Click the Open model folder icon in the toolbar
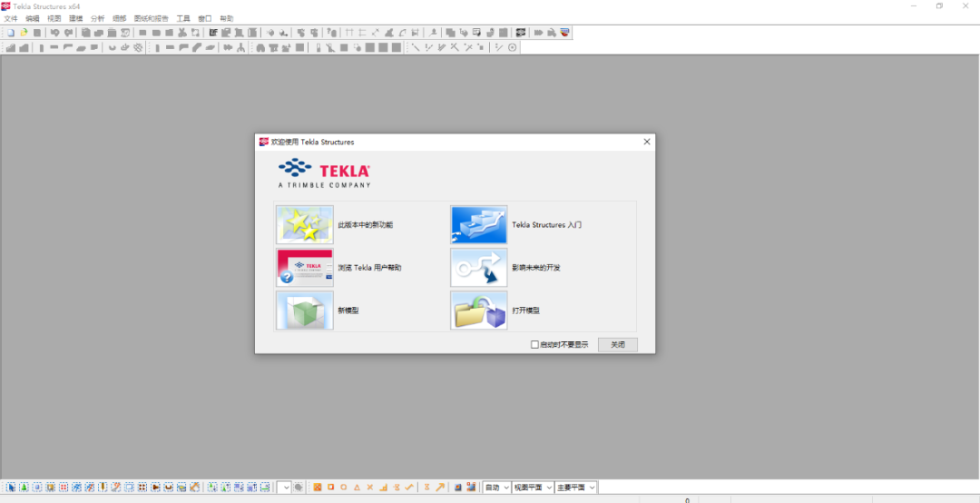The height and width of the screenshot is (503, 980). pos(24,33)
